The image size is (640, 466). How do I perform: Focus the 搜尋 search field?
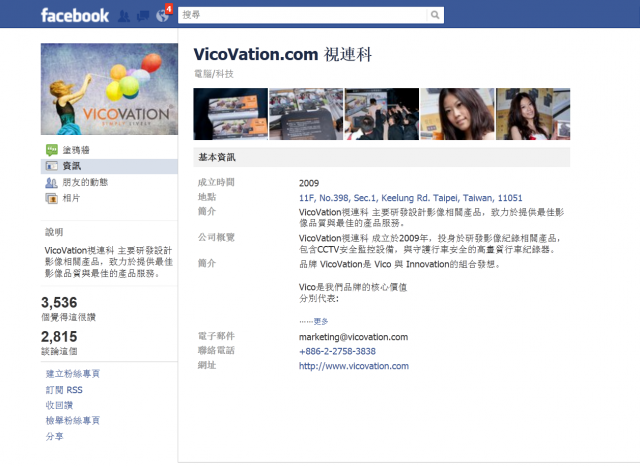point(302,15)
